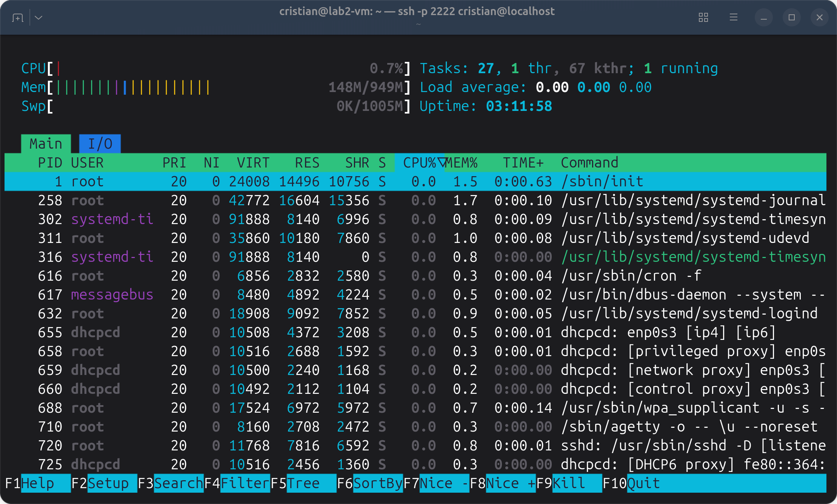Click F9 Kill in the function bar

pos(569,483)
